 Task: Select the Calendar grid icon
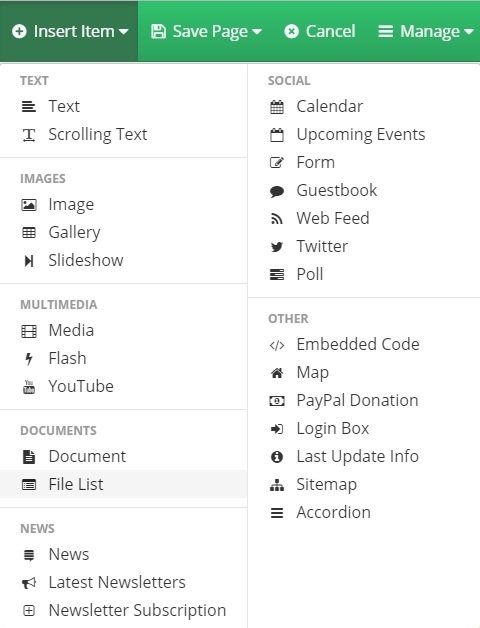pos(276,107)
